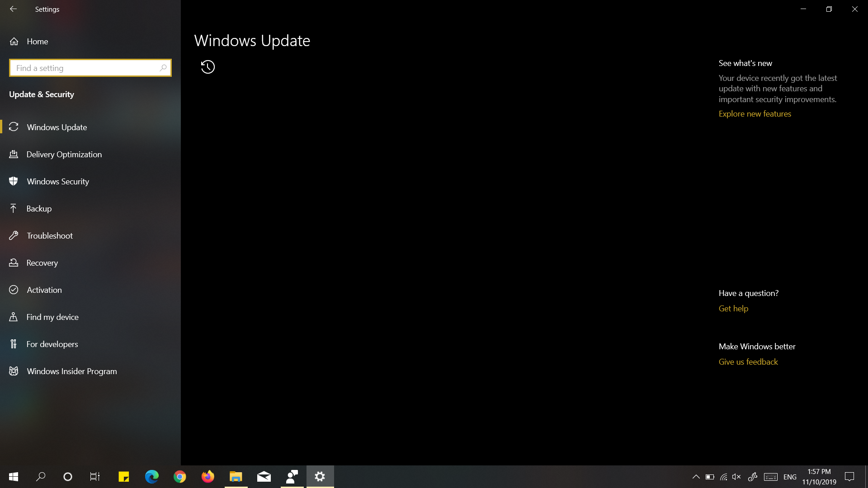The image size is (868, 488).
Task: Click the See what's new heading
Action: tap(745, 63)
